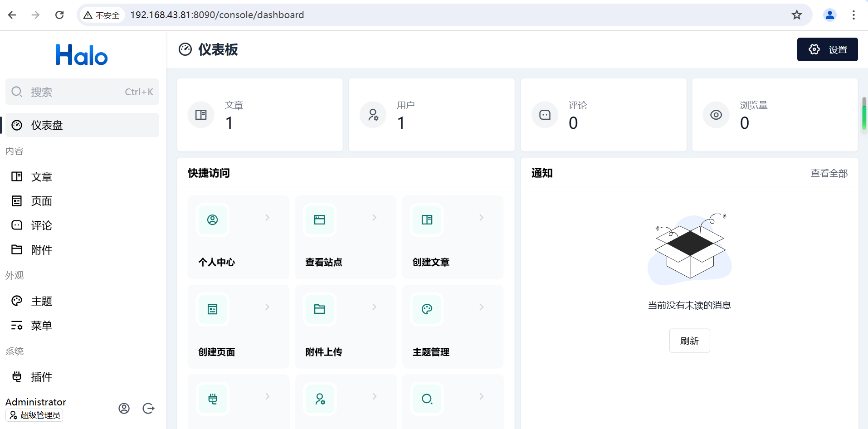Image resolution: width=868 pixels, height=429 pixels.
Task: Click the logout icon next to avatar
Action: click(148, 408)
